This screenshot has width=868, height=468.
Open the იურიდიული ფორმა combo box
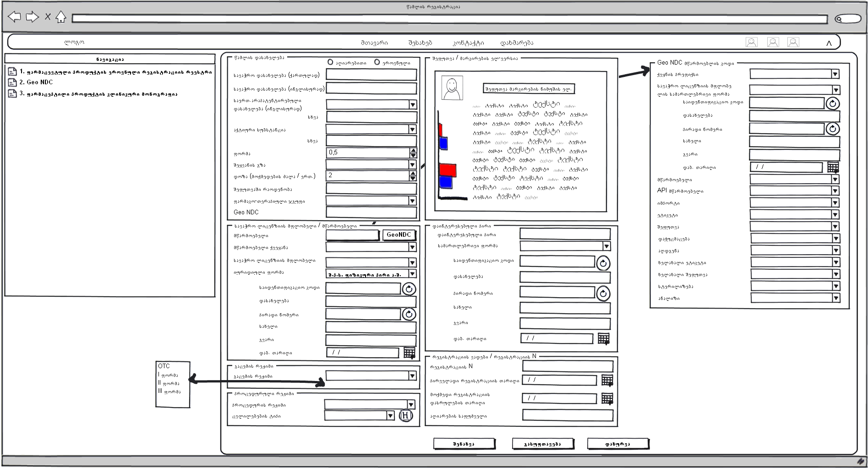click(x=412, y=274)
